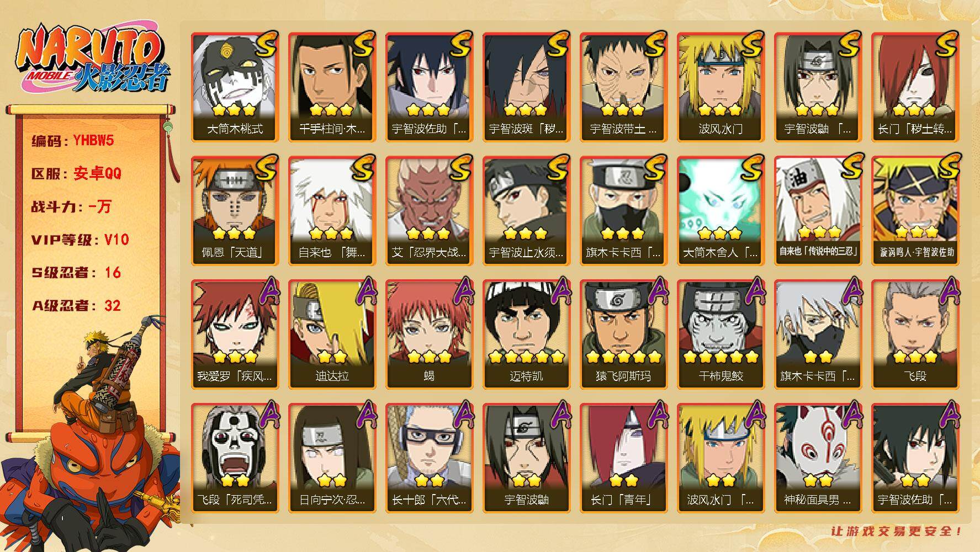This screenshot has height=552, width=980.
Task: Click the 波风水门 S-rank card
Action: (721, 87)
